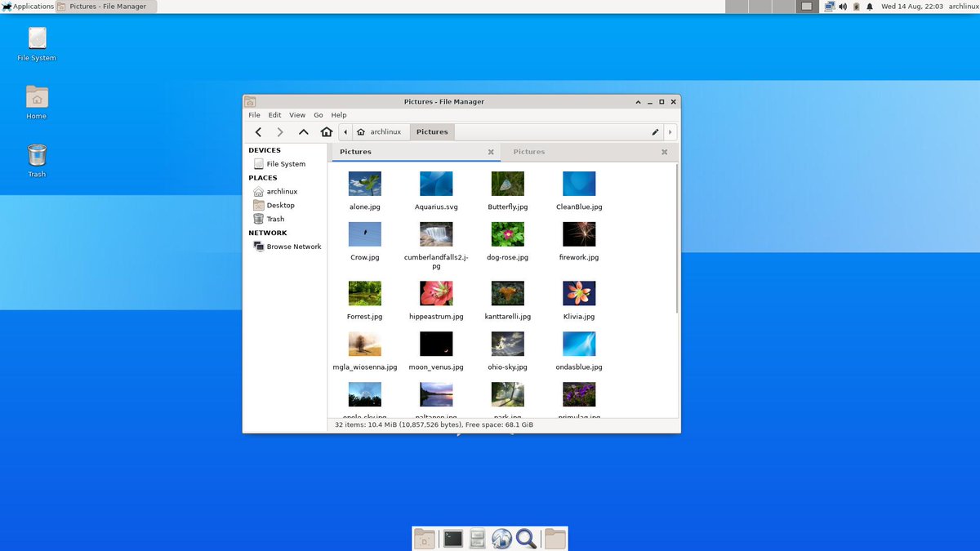Open the rightmost folder icon in dock

pyautogui.click(x=555, y=538)
